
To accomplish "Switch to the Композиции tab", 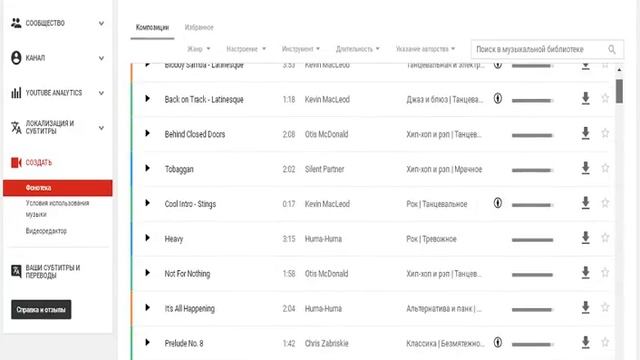I will click(152, 27).
